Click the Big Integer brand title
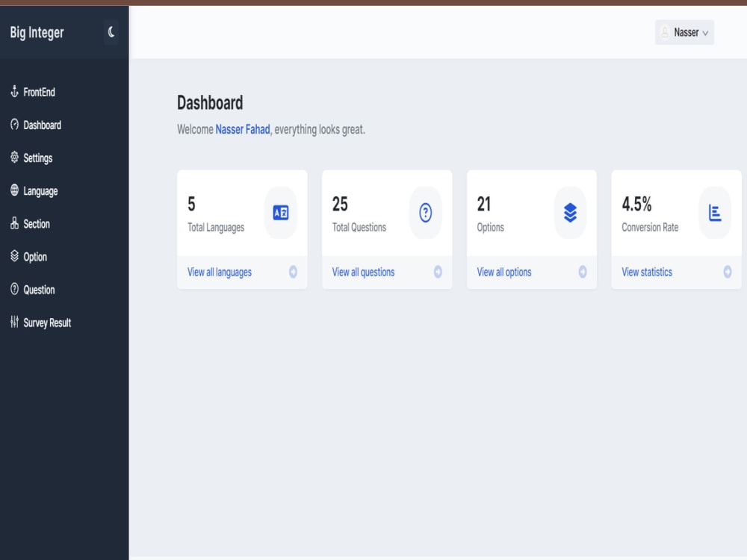 [37, 33]
